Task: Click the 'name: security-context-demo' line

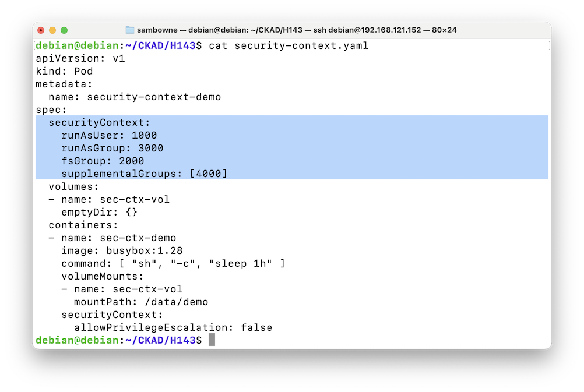Action: 135,97
